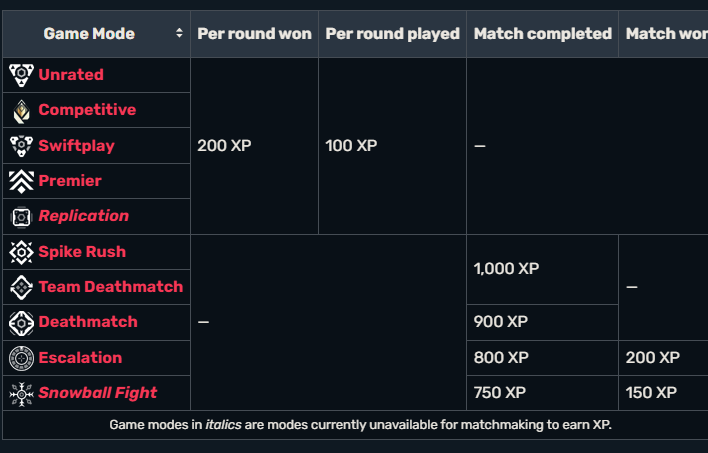Click the Spike Rush icon
This screenshot has height=453, width=708.
(21, 252)
